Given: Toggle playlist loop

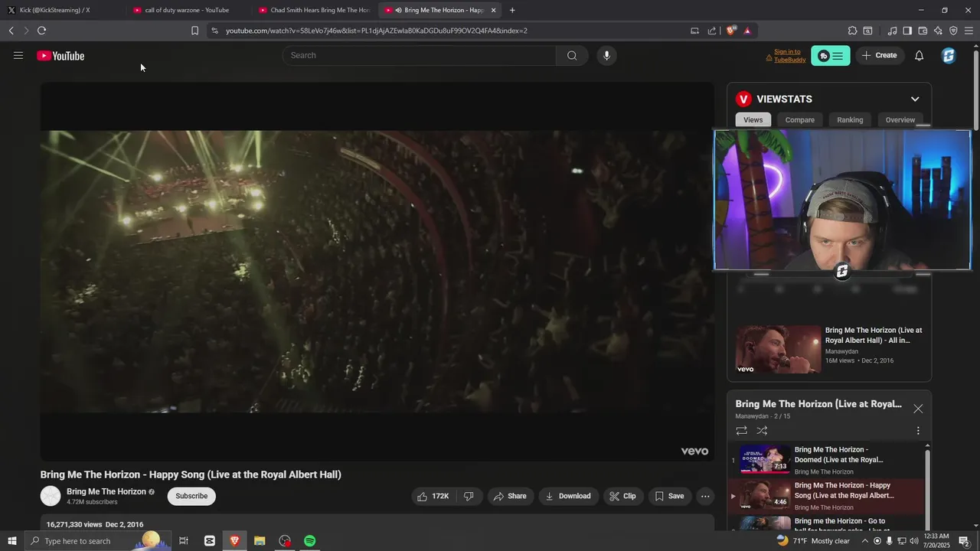Looking at the screenshot, I should 741,431.
